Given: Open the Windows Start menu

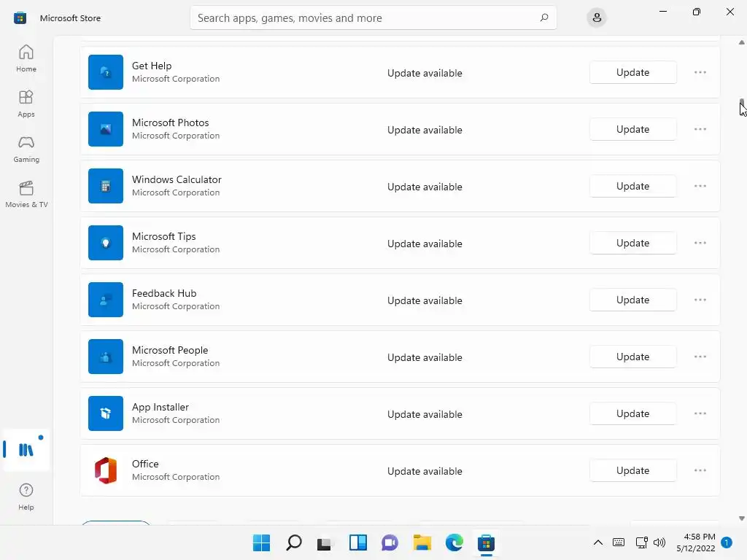Looking at the screenshot, I should pos(261,542).
